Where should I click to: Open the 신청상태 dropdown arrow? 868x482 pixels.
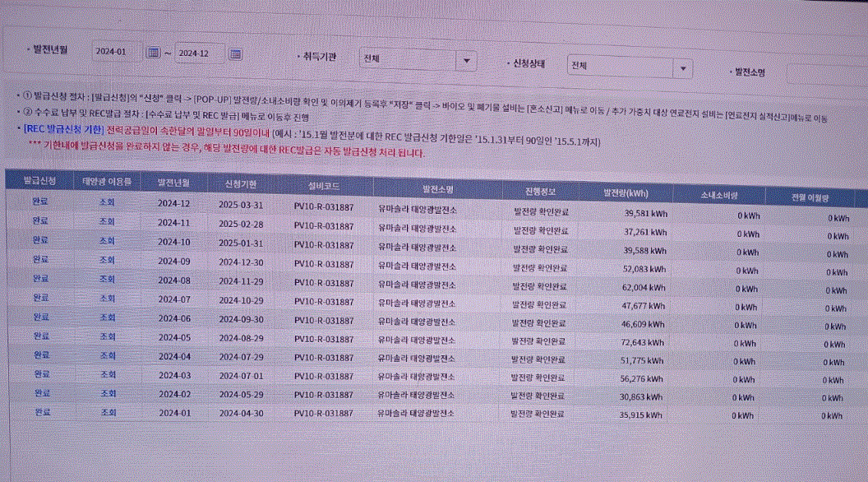click(682, 68)
